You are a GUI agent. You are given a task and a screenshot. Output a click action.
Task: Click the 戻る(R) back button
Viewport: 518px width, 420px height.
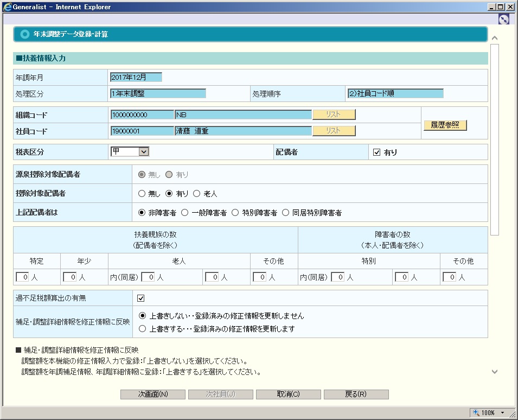(356, 394)
